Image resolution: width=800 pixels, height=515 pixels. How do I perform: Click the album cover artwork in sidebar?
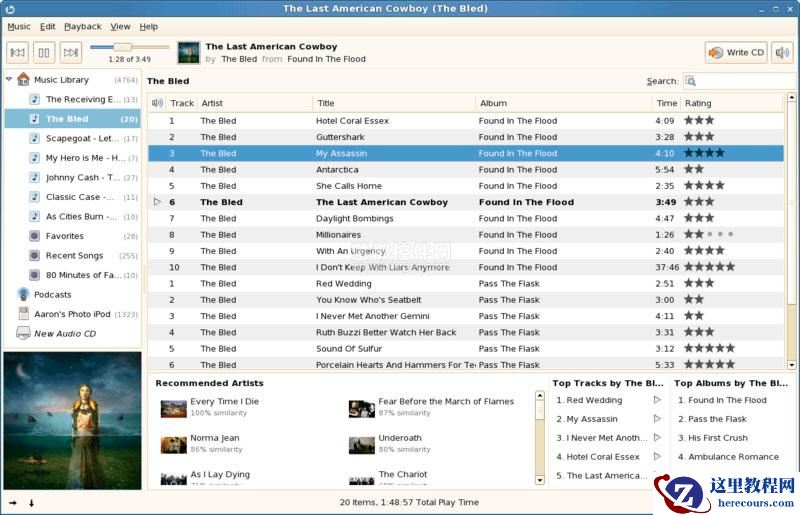(72, 421)
